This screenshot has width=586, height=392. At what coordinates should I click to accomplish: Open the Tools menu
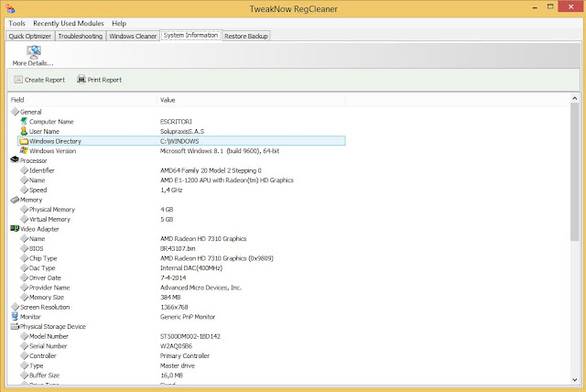click(x=16, y=23)
